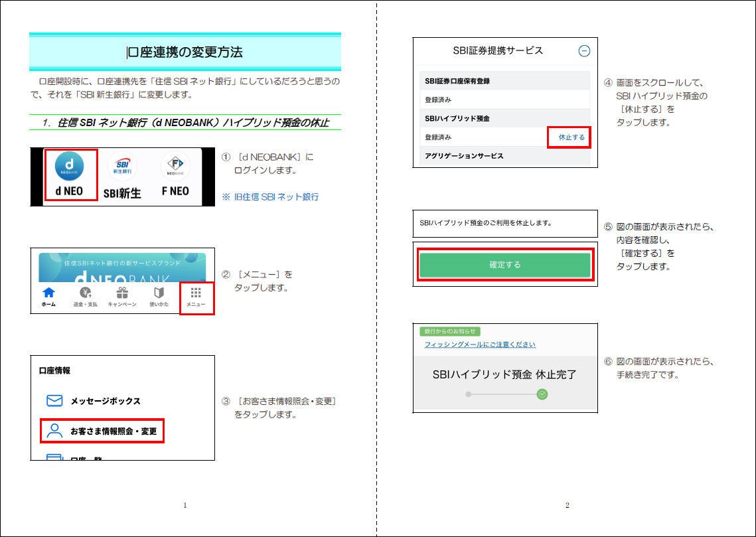This screenshot has height=537, width=756.
Task: Collapse the SBI証券提携サービス section
Action: pos(584,50)
